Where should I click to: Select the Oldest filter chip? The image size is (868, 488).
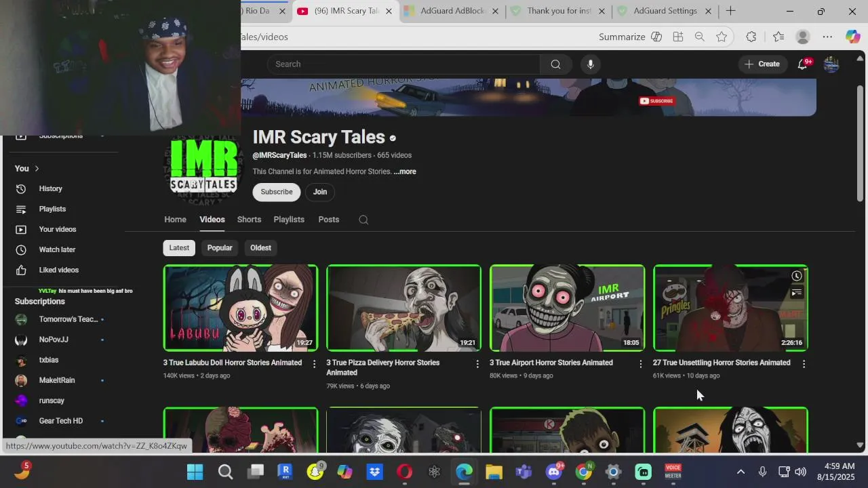(x=260, y=247)
